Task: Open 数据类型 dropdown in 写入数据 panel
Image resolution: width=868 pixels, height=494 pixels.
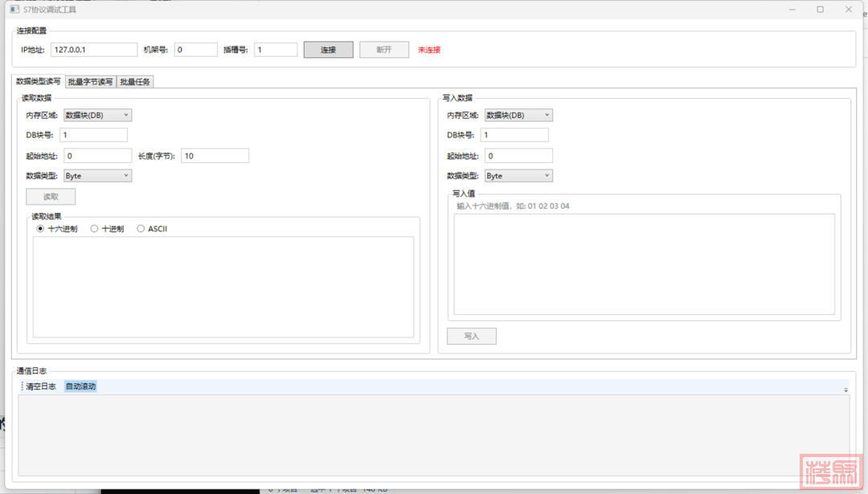Action: (x=518, y=175)
